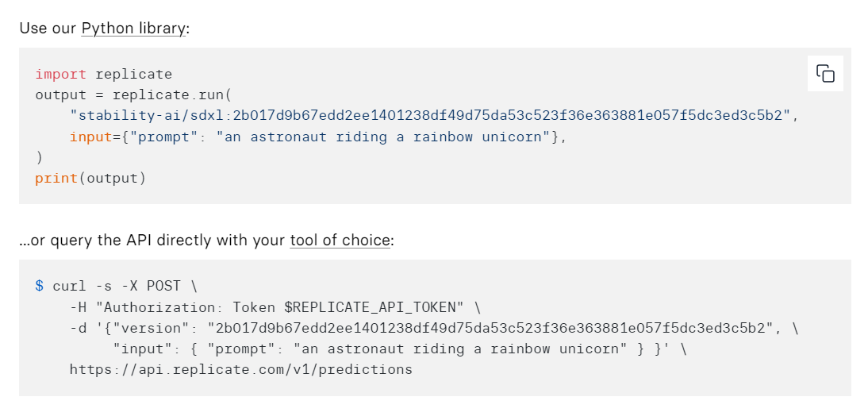Click the 'Use our' intro text
868x420 pixels.
(x=48, y=29)
